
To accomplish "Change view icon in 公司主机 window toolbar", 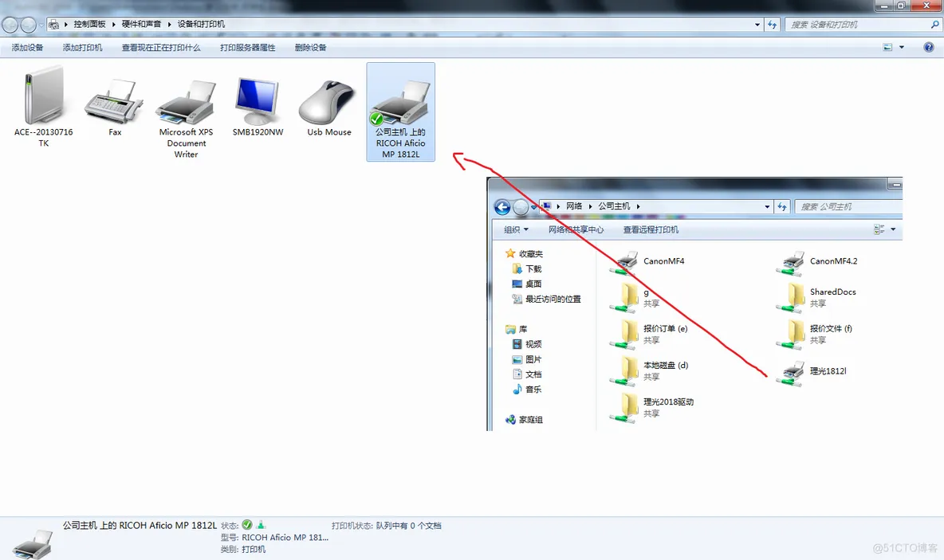I will click(879, 229).
